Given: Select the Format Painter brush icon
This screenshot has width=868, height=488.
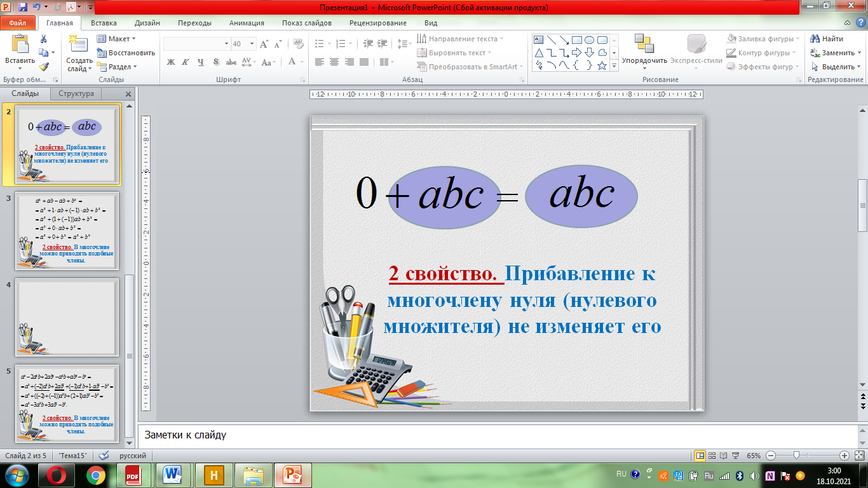Looking at the screenshot, I should (43, 66).
